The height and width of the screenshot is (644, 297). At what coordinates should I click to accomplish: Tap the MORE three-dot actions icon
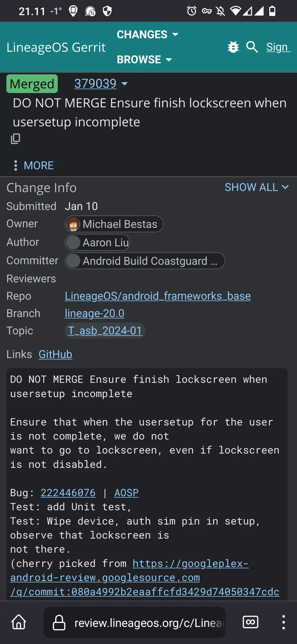[16, 165]
